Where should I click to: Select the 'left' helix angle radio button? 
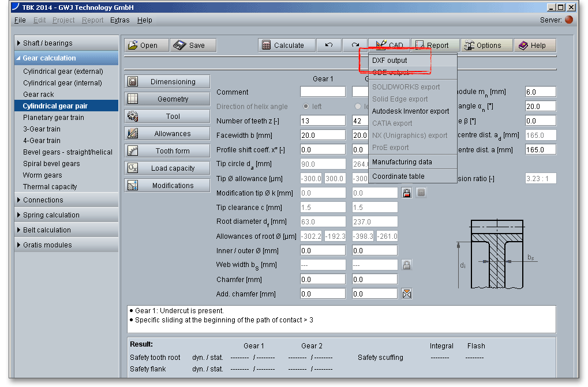tap(306, 107)
